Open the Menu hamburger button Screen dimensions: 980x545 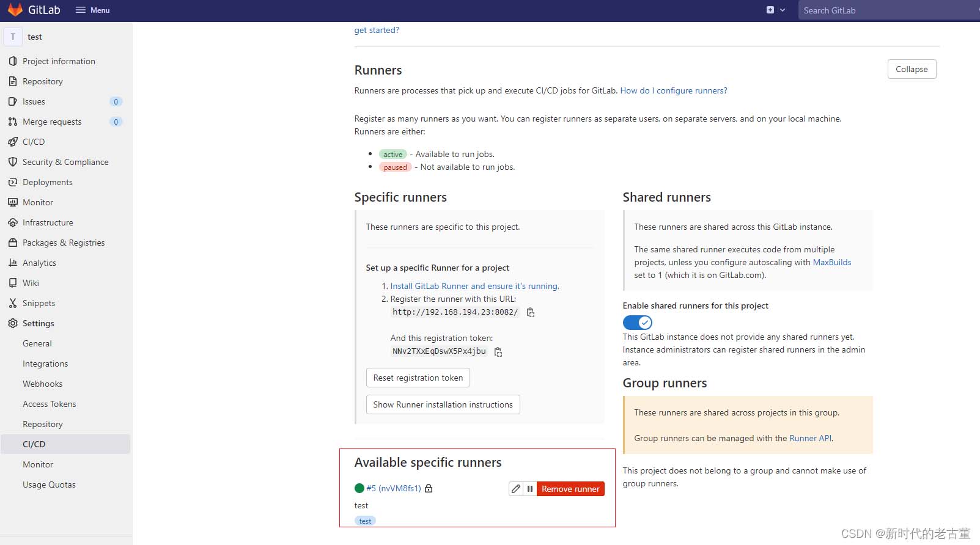[93, 10]
